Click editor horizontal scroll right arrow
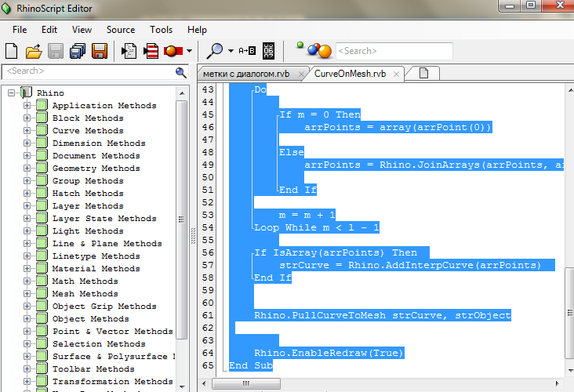Screen dimensions: 574x392 tap(558, 383)
